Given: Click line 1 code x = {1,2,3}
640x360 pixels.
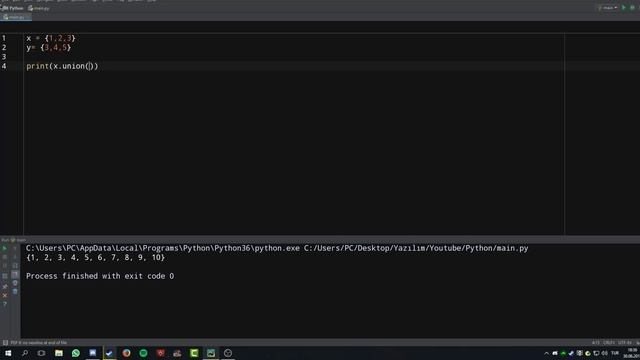Looking at the screenshot, I should [51, 38].
